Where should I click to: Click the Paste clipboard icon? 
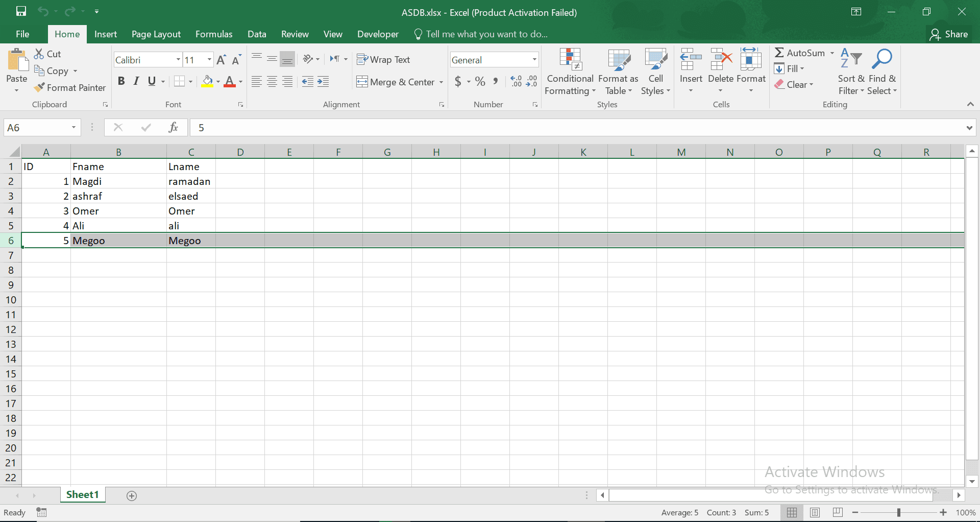18,60
